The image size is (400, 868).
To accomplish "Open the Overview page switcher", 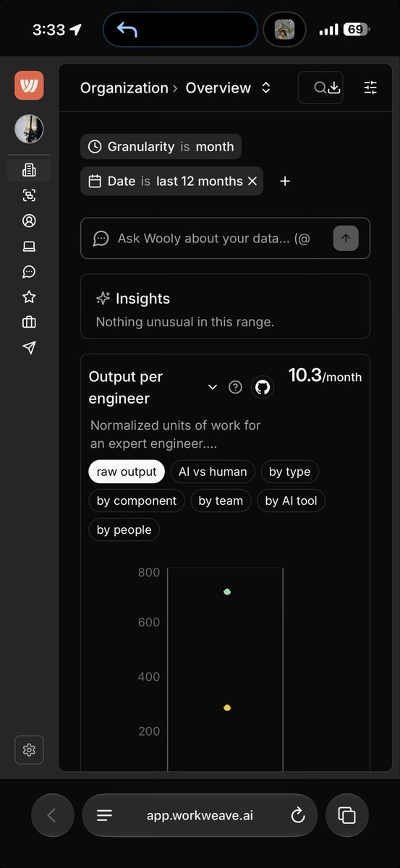I will [x=228, y=88].
